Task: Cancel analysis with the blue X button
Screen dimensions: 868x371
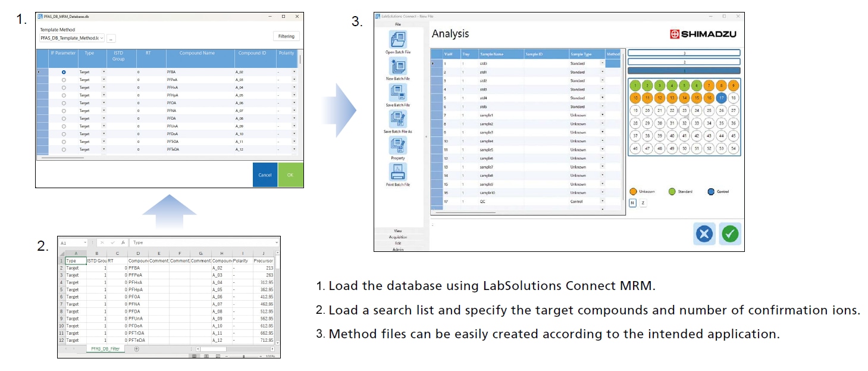Action: (x=704, y=234)
